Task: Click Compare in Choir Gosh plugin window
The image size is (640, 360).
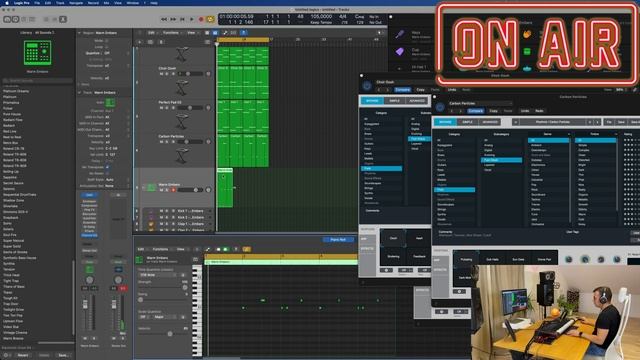Action: coord(402,89)
